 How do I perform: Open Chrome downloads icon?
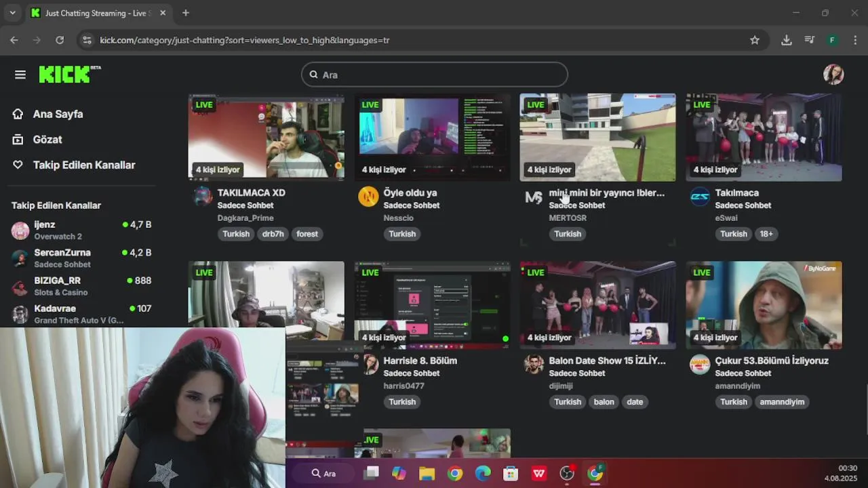[x=787, y=40]
